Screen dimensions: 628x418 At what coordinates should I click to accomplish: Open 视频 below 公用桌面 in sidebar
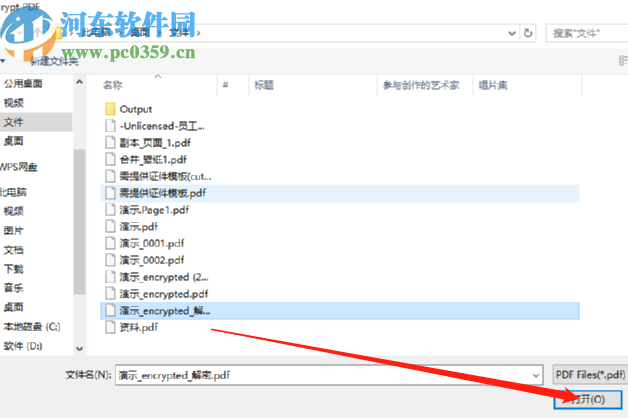pyautogui.click(x=14, y=103)
